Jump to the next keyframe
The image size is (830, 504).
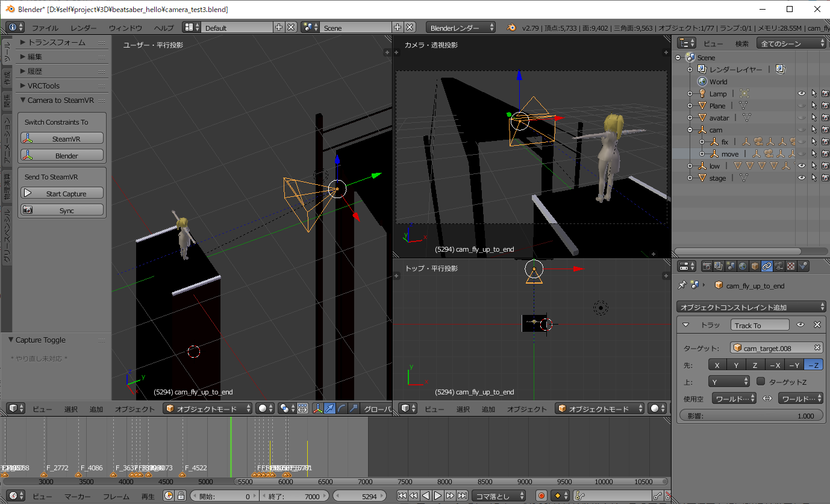point(450,496)
